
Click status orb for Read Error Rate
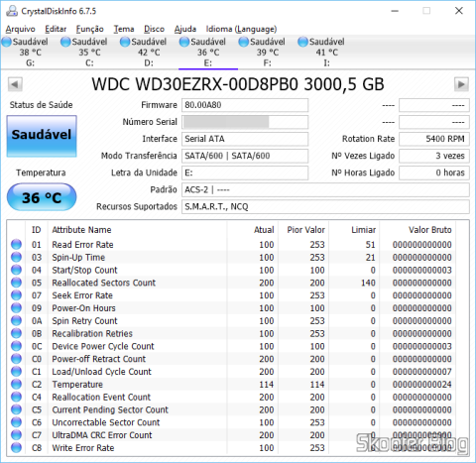click(x=16, y=244)
